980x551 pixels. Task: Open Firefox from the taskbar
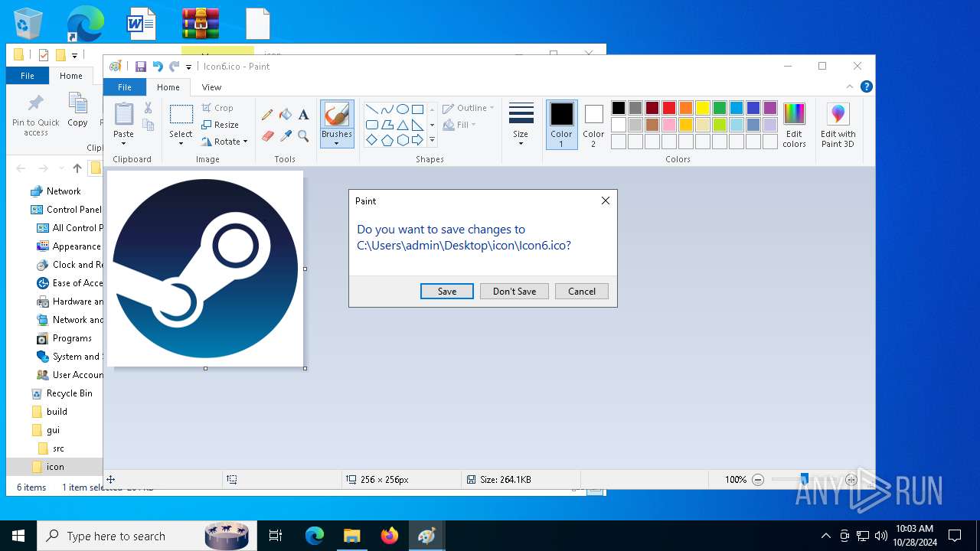390,536
